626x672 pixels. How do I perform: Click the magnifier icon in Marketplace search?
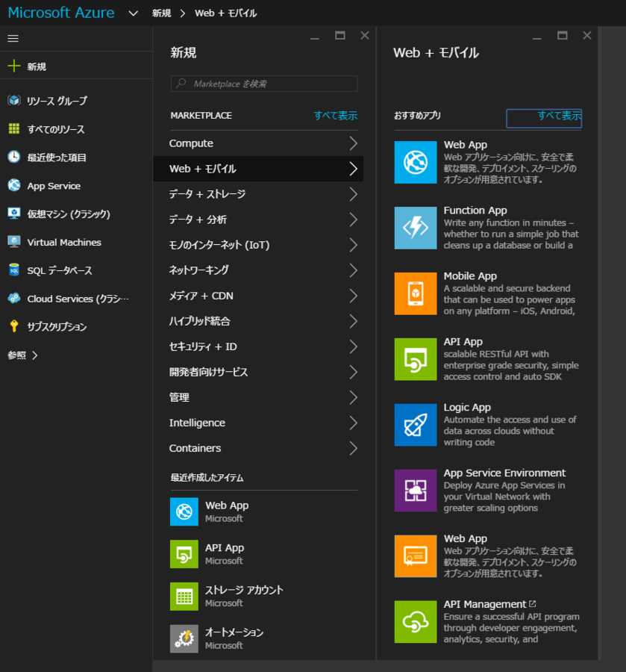pyautogui.click(x=181, y=83)
